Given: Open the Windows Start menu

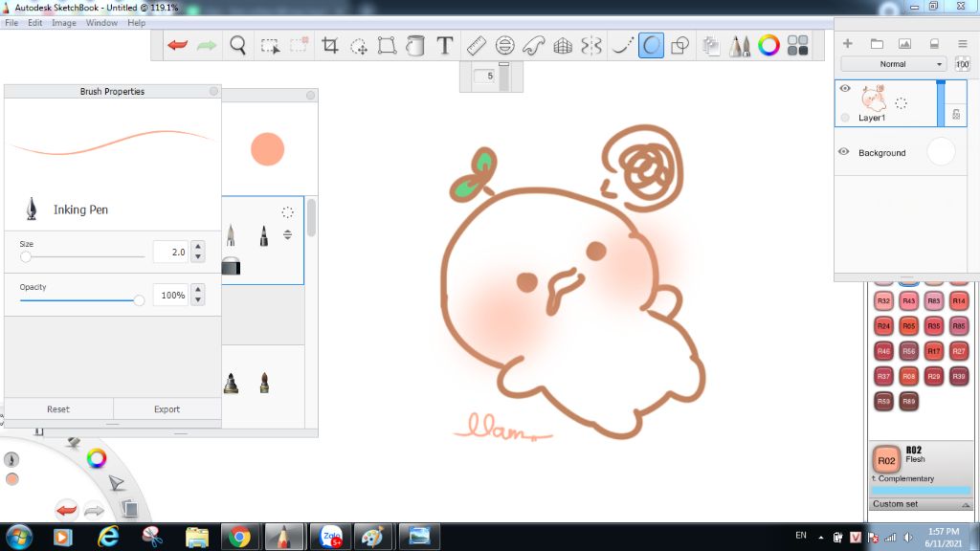Looking at the screenshot, I should pos(19,537).
